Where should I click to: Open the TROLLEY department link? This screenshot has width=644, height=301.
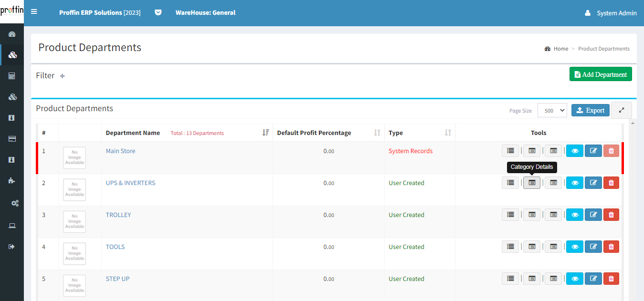[x=118, y=215]
